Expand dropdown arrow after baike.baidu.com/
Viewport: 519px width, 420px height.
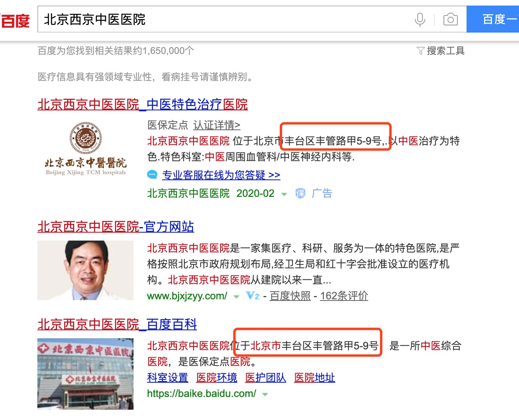pos(265,395)
